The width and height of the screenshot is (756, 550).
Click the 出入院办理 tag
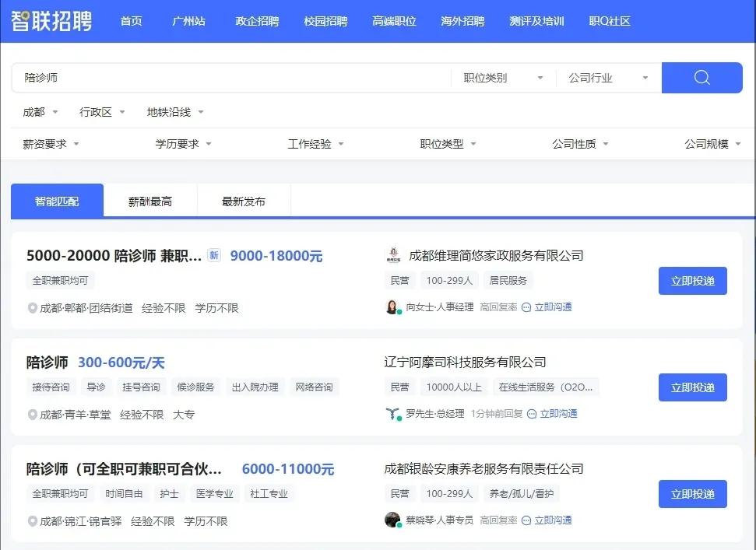click(255, 387)
